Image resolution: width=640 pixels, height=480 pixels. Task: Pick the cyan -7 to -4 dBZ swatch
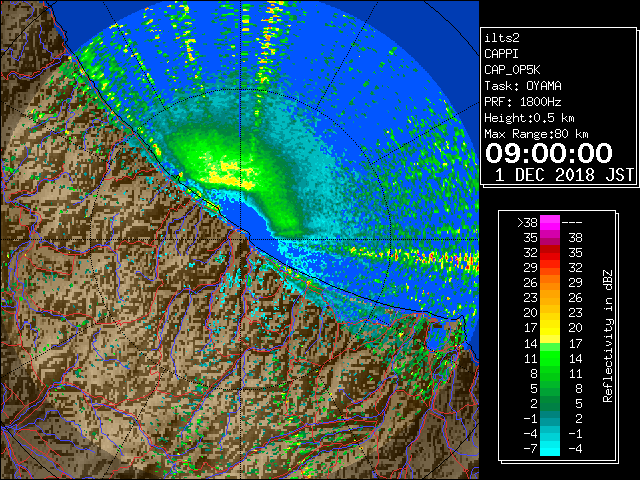(550, 448)
